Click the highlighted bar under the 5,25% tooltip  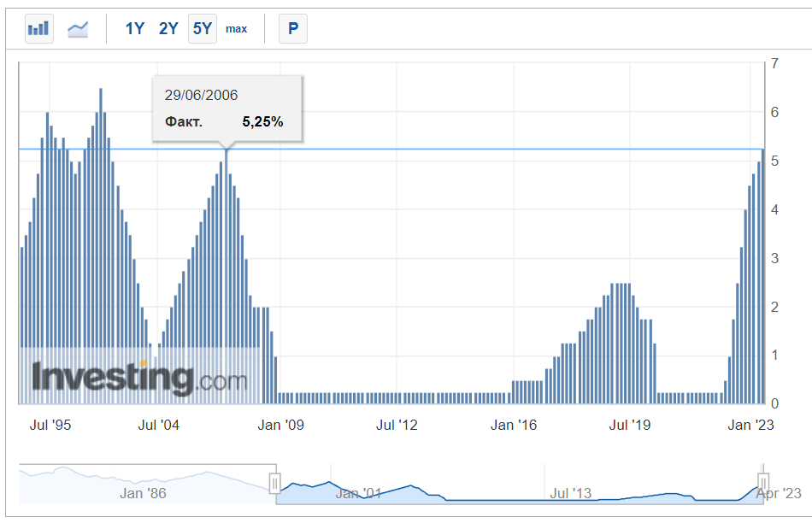point(227,277)
